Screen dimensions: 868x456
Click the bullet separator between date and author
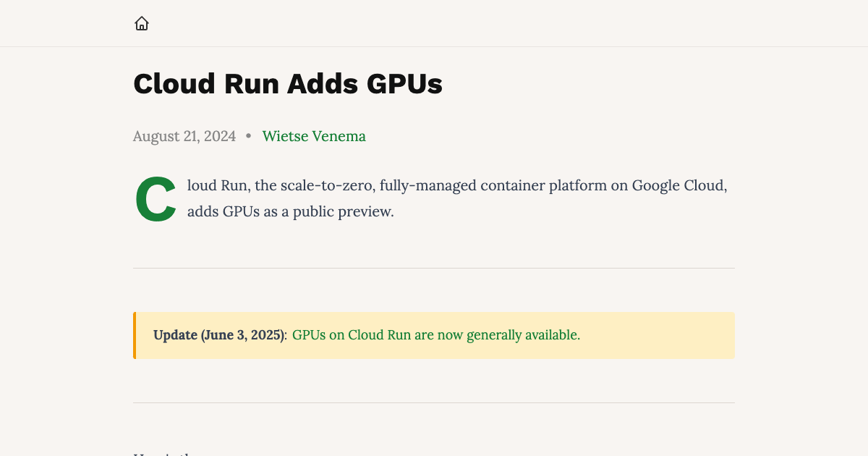[248, 137]
